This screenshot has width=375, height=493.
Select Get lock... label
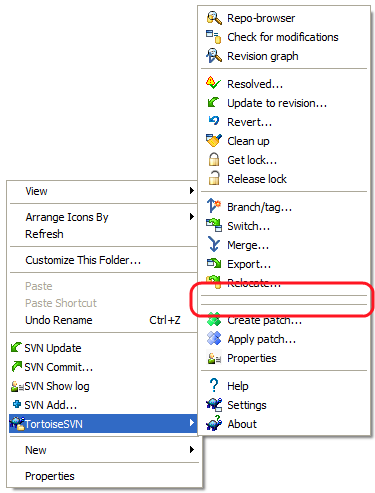tap(252, 160)
